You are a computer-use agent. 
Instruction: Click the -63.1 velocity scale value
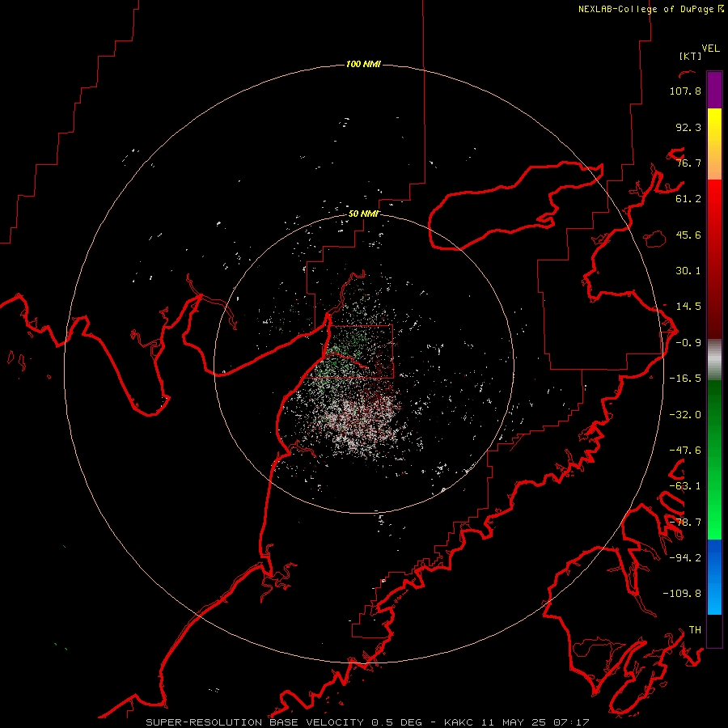point(685,486)
